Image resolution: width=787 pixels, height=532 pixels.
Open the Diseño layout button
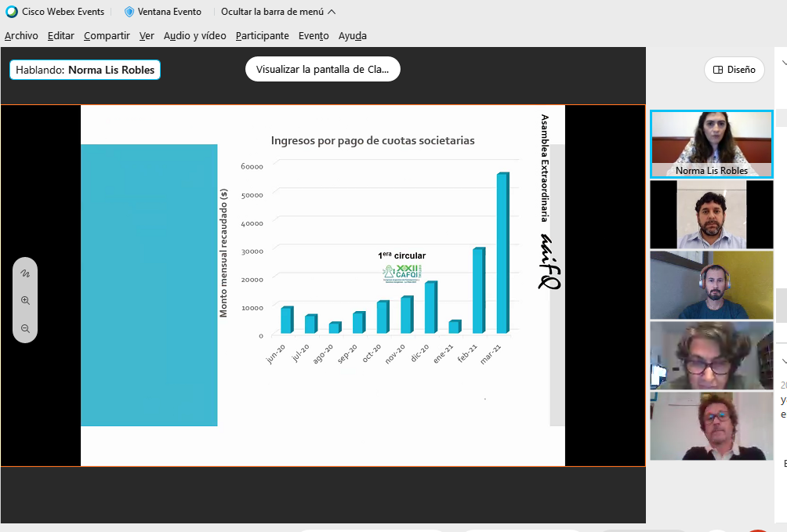[x=734, y=69]
